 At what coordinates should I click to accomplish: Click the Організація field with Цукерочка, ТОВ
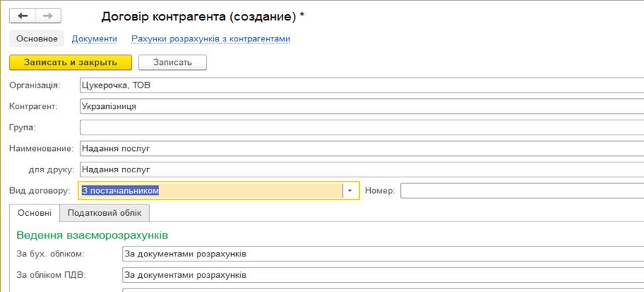click(362, 85)
